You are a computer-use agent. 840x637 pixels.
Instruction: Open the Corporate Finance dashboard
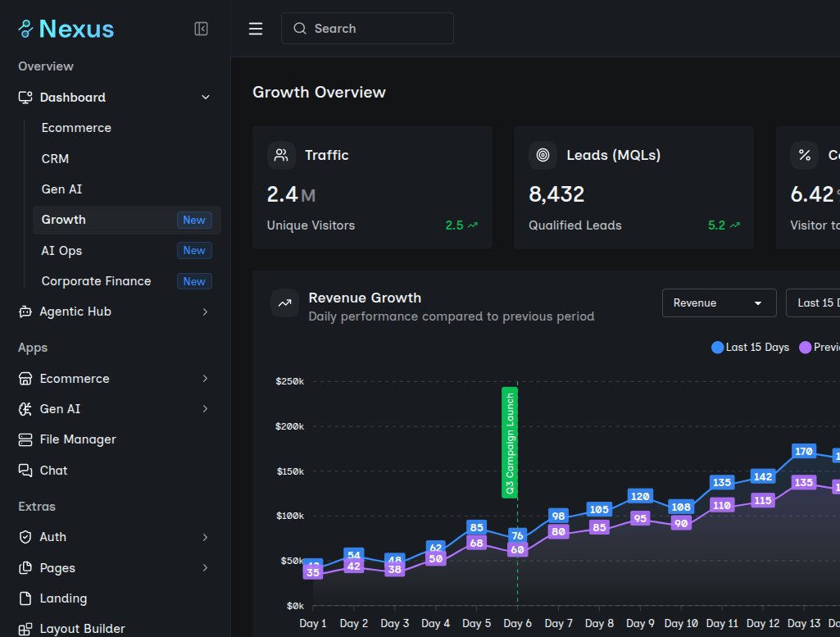coord(127,281)
